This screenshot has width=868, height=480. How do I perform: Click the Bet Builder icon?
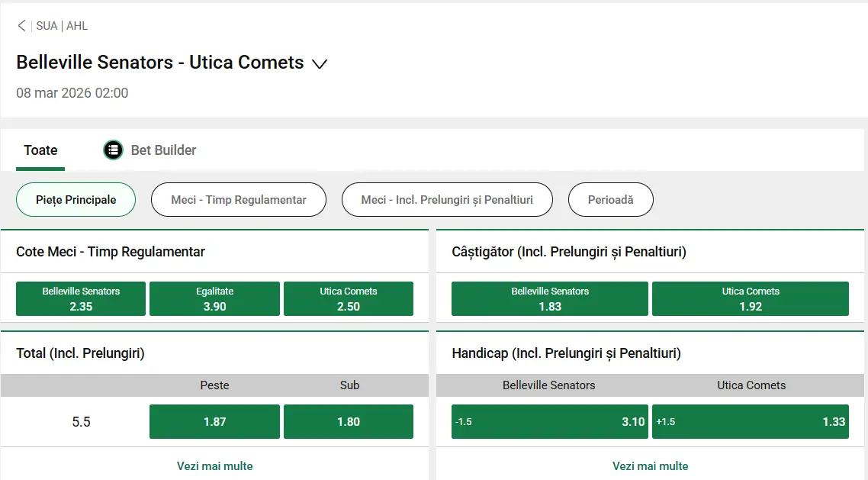[x=113, y=150]
